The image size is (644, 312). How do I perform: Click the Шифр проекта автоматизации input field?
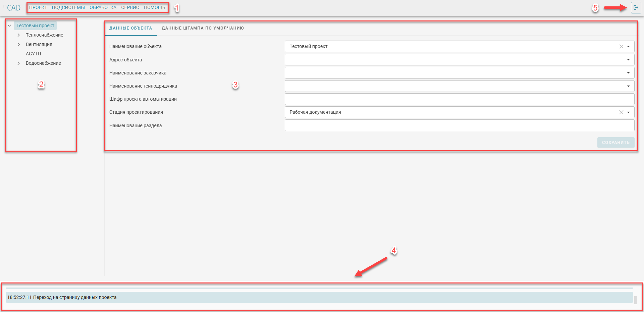[459, 99]
